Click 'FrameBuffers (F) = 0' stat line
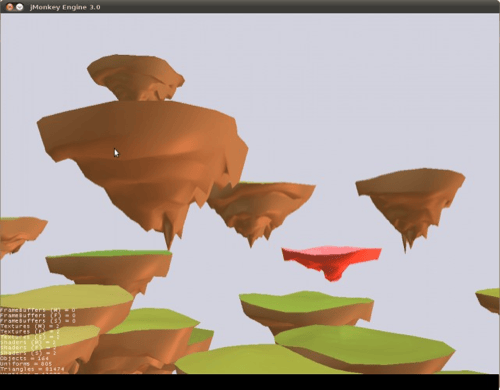The image size is (500, 390). (38, 315)
